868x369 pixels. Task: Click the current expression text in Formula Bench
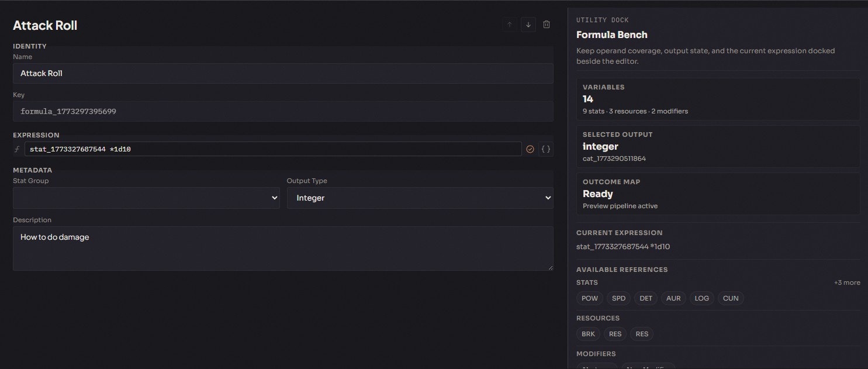tap(623, 247)
